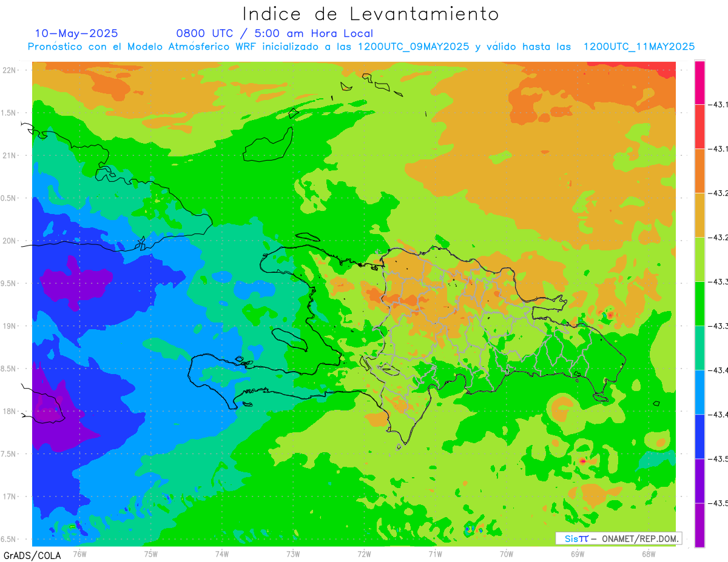This screenshot has height=562, width=728.
Task: Pick the bright red swatch on the color bar
Action: (x=699, y=127)
